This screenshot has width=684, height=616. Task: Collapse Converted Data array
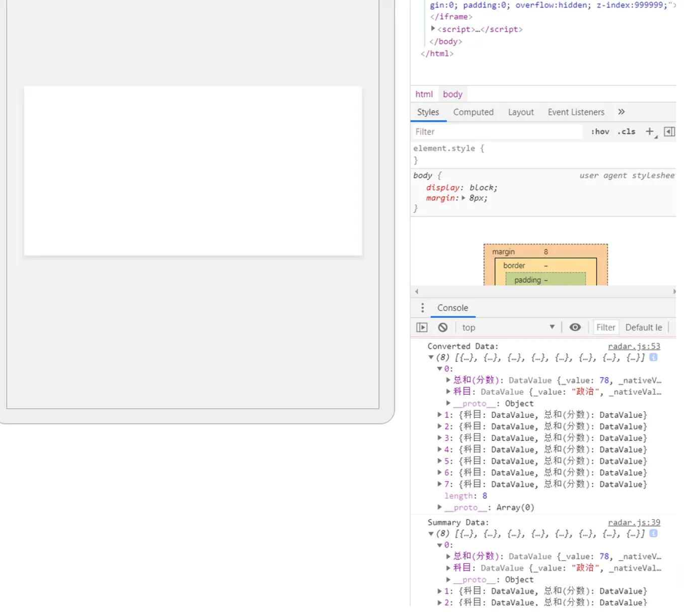pyautogui.click(x=431, y=357)
